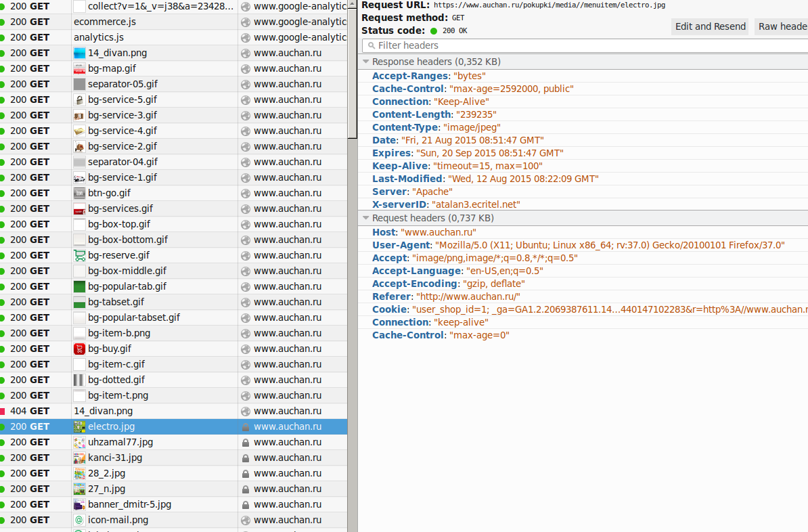Click the User-Agent request header

[x=578, y=245]
